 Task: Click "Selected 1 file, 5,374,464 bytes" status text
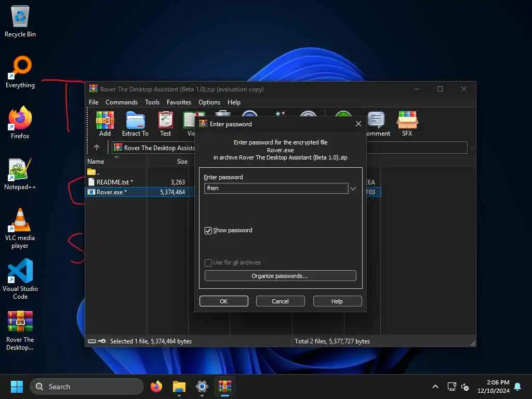(151, 341)
